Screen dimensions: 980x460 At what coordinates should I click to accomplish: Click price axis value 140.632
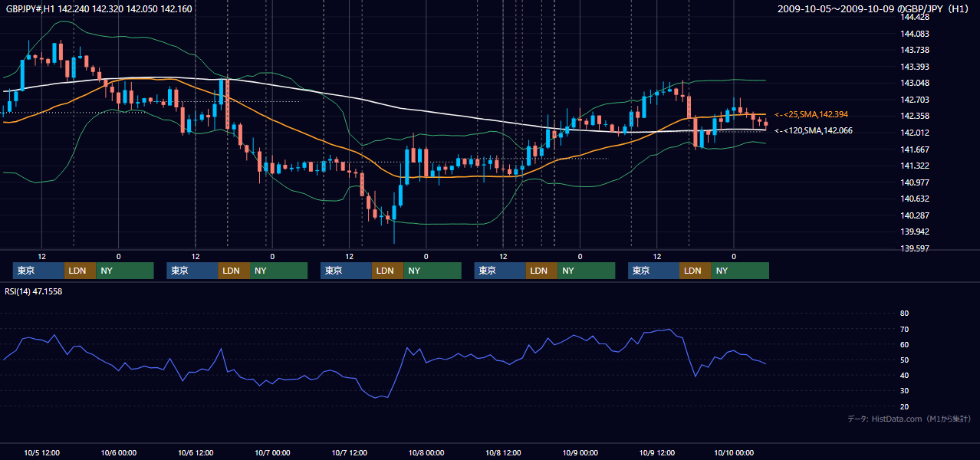pos(916,199)
